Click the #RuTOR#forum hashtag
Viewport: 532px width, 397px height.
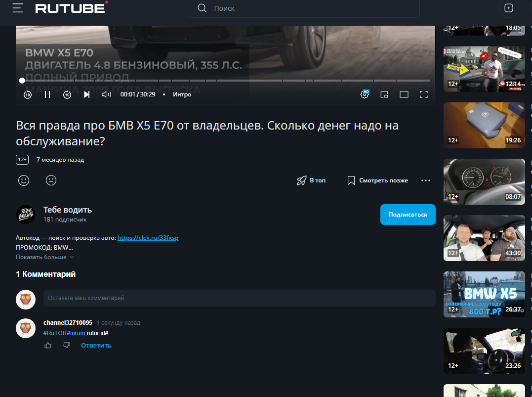64,333
